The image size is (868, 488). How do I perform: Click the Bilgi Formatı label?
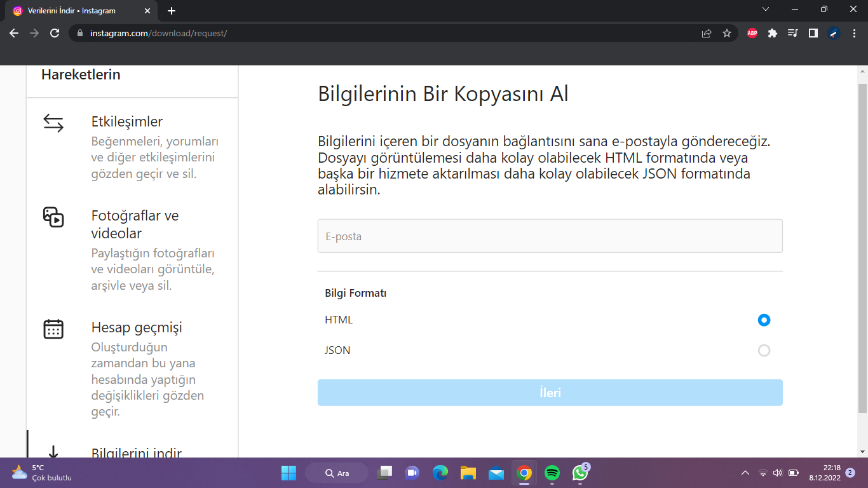coord(356,294)
